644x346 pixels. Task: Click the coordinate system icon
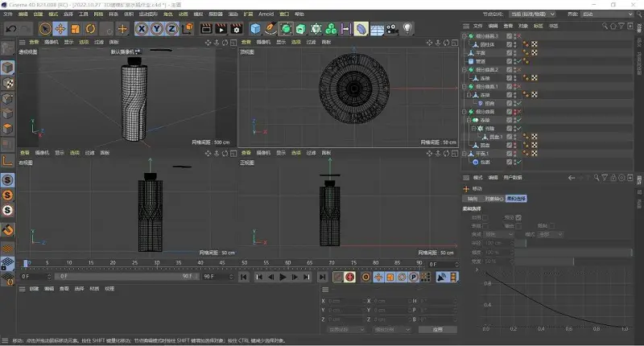coord(188,29)
